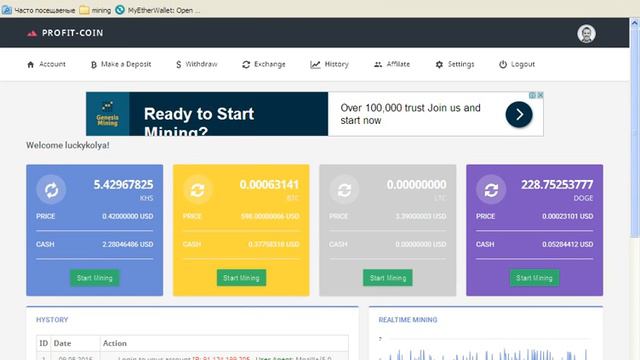Click the Account home icon
The image size is (640, 360).
click(x=31, y=64)
